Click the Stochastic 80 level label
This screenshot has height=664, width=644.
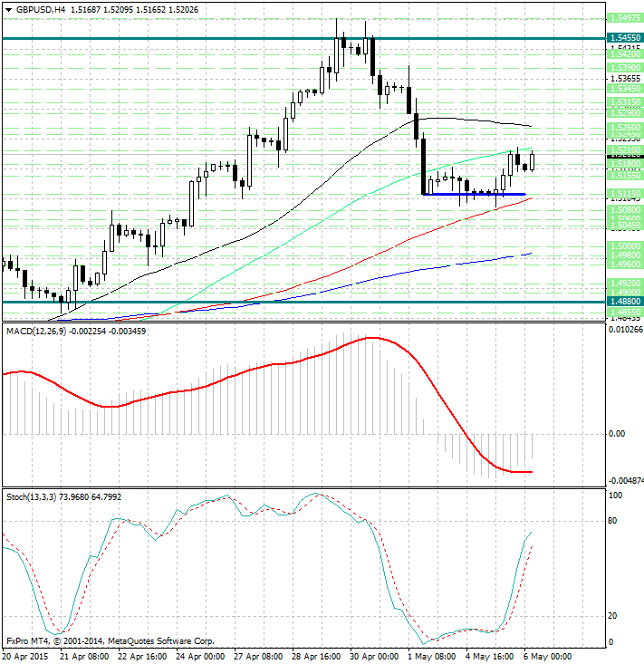click(612, 521)
